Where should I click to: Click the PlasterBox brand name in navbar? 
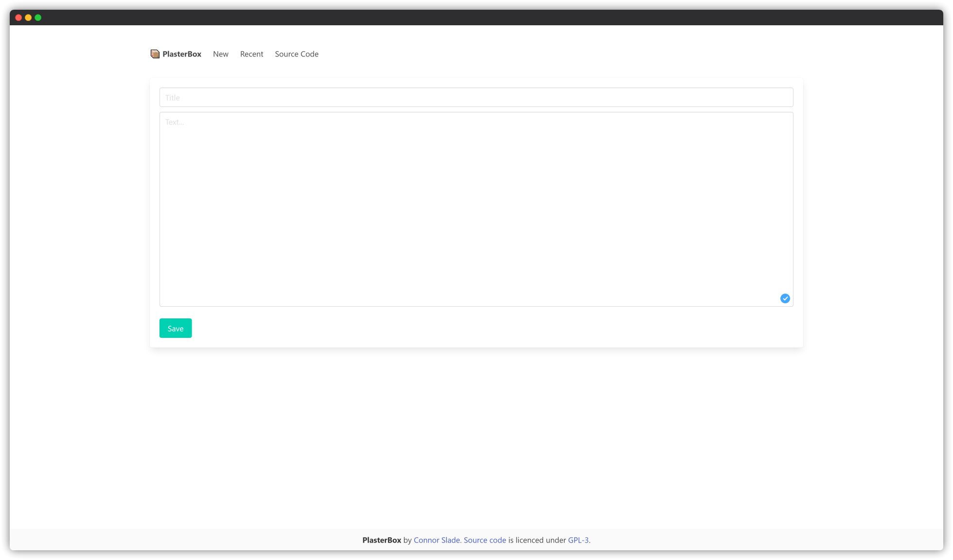[x=182, y=54]
